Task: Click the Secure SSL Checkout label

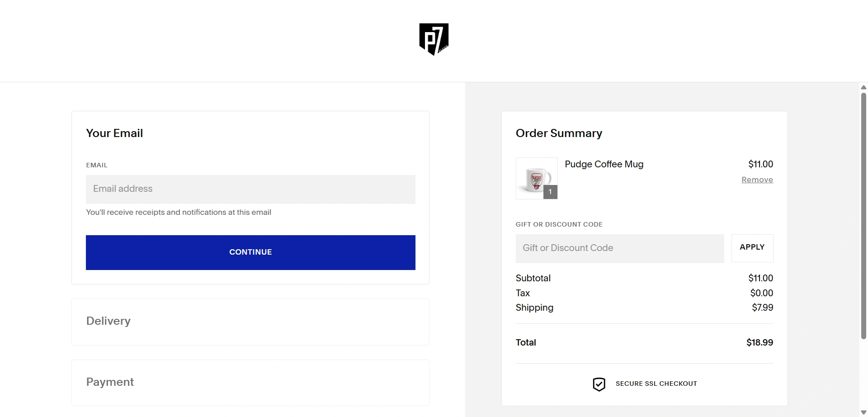Action: click(x=656, y=384)
